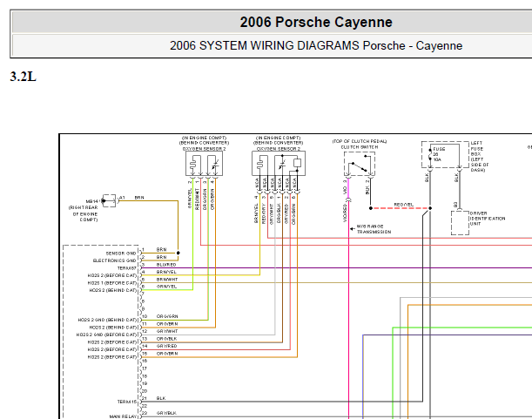Click the '3.2L' heading
Image resolution: width=532 pixels, height=419 pixels.
tap(23, 77)
